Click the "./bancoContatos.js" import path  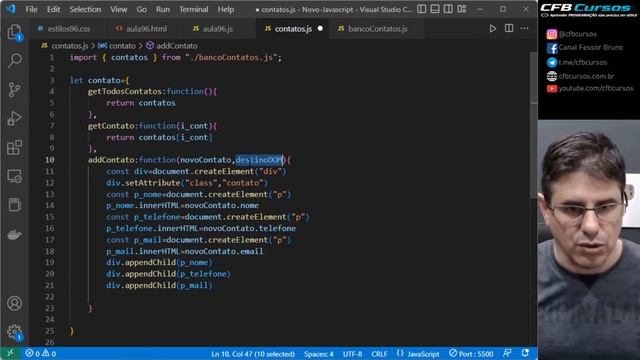pos(231,58)
